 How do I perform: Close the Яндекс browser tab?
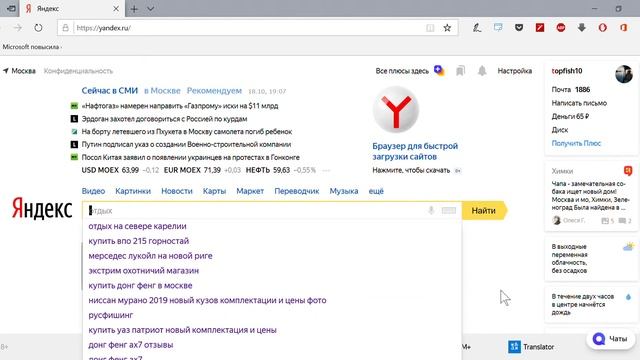pos(116,9)
